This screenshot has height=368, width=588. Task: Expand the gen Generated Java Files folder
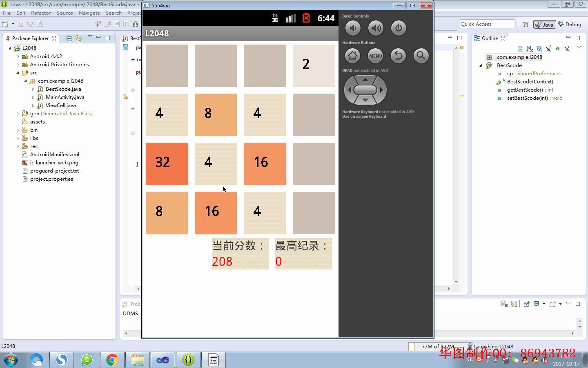[18, 114]
